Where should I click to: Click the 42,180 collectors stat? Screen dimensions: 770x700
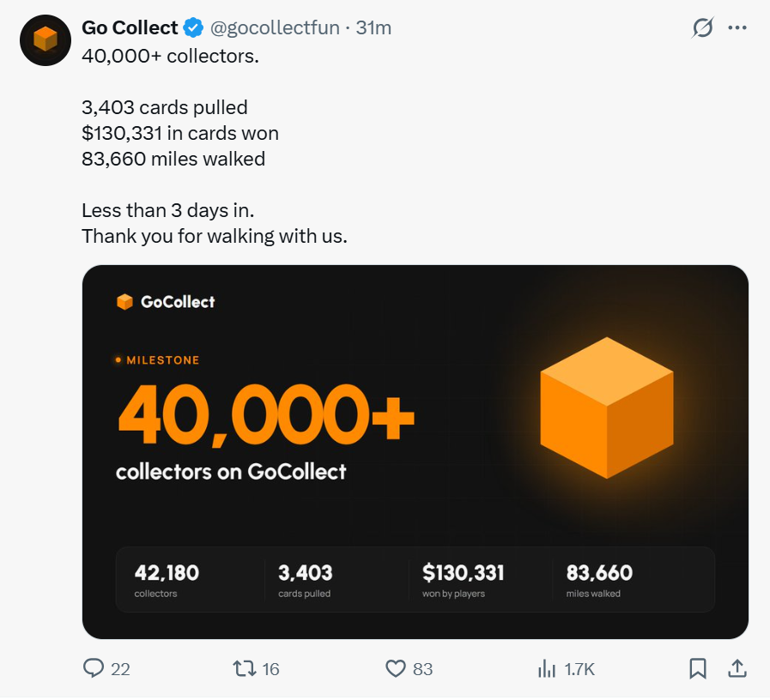click(167, 580)
